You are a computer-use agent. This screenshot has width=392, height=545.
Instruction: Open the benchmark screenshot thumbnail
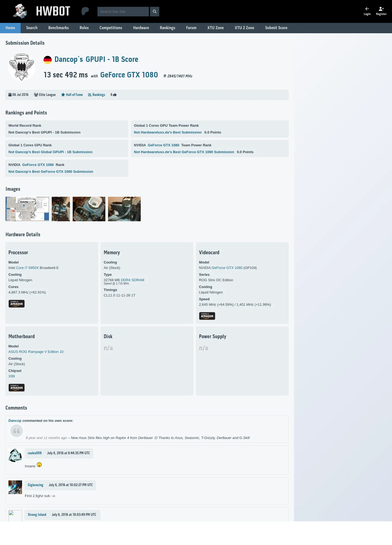27,209
